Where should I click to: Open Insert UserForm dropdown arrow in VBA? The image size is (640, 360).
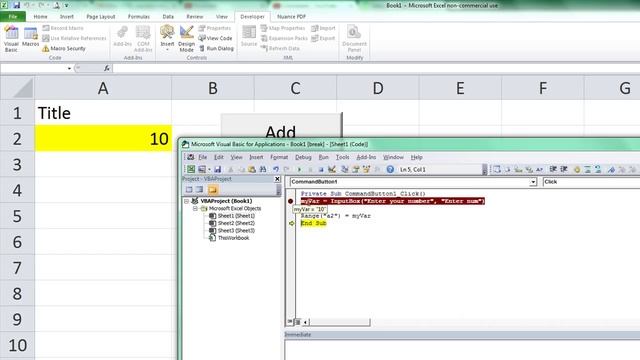(209, 169)
